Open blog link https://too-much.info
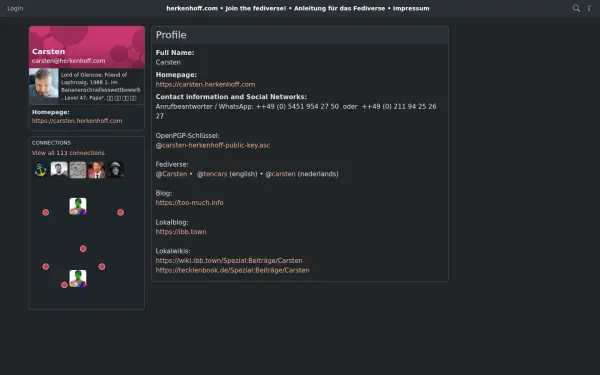600x375 pixels. pyautogui.click(x=189, y=202)
